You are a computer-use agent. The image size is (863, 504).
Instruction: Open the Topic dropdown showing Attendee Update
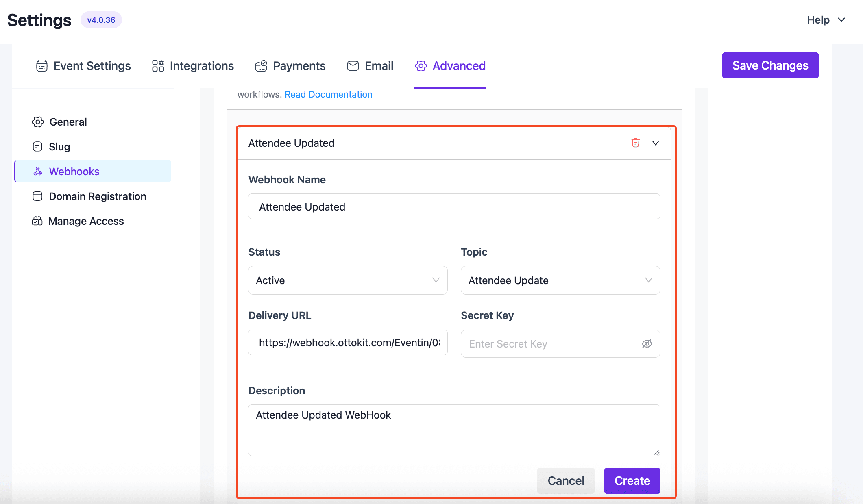(560, 280)
